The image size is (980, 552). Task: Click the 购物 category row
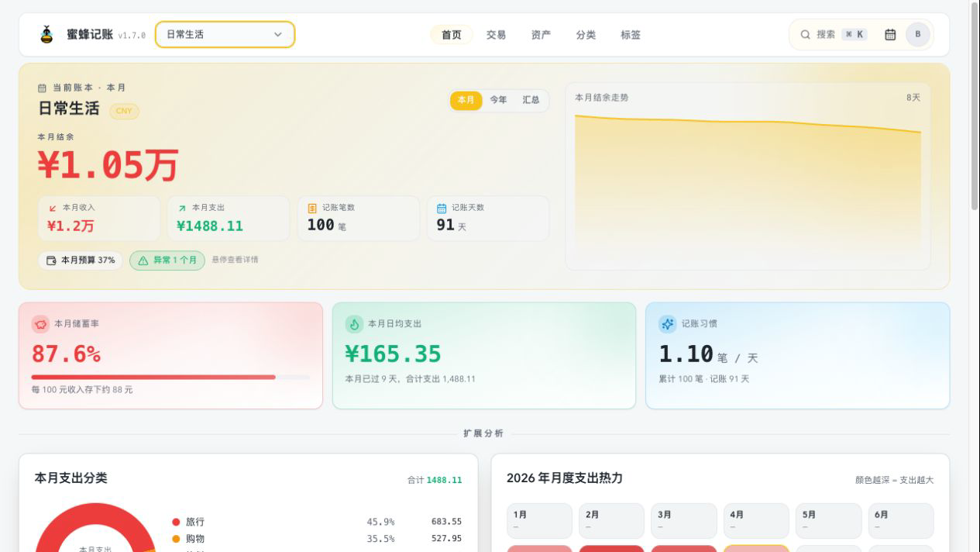click(317, 539)
